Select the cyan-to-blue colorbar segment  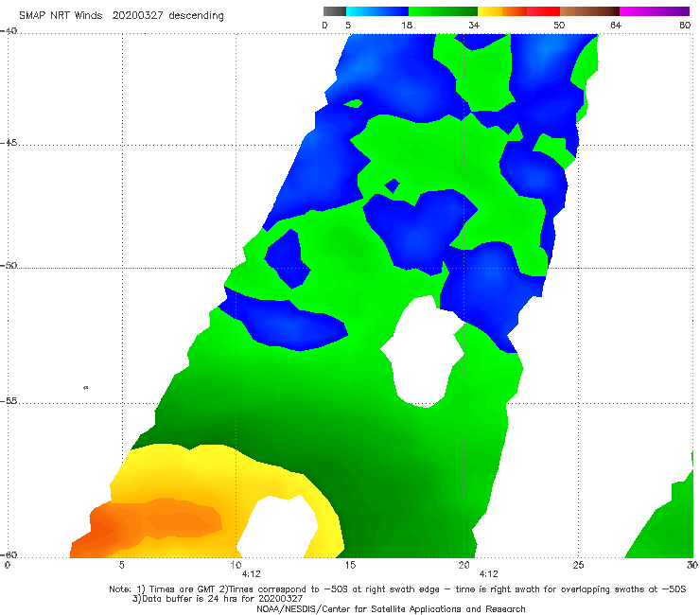377,11
